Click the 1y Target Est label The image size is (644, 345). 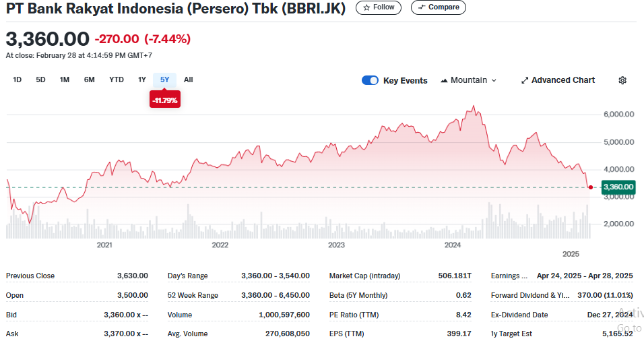point(511,334)
